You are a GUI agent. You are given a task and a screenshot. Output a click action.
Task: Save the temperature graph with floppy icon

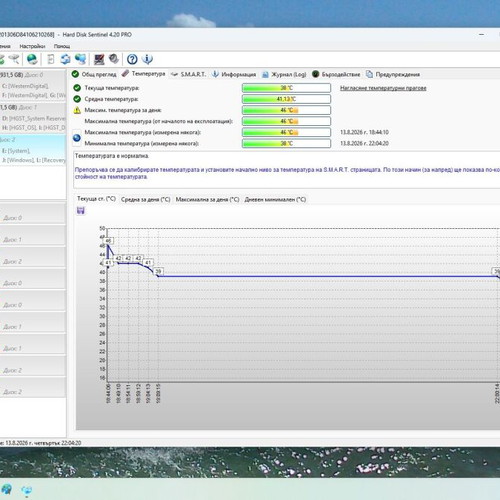(81, 210)
